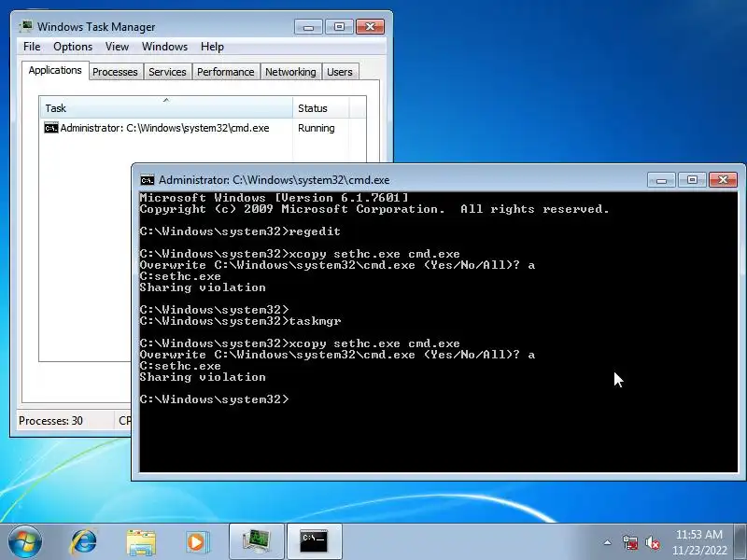
Task: Switch to cmd.exe via taskbar button
Action: pos(315,541)
